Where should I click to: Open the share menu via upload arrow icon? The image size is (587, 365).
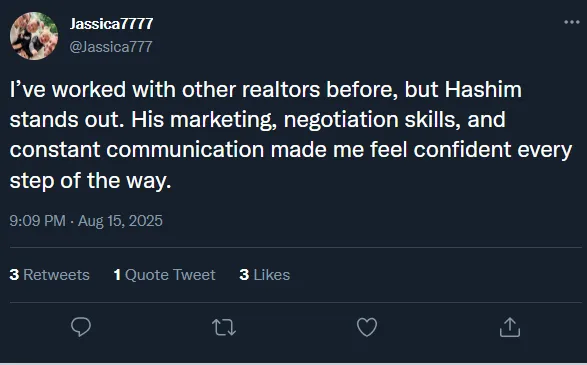click(x=510, y=327)
